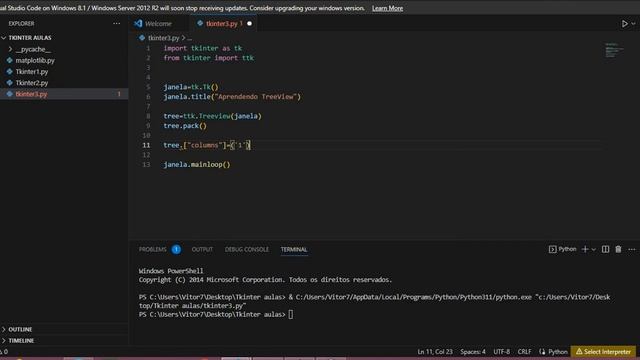
Task: Click Ln 11, Col 23 in status bar
Action: click(x=435, y=352)
